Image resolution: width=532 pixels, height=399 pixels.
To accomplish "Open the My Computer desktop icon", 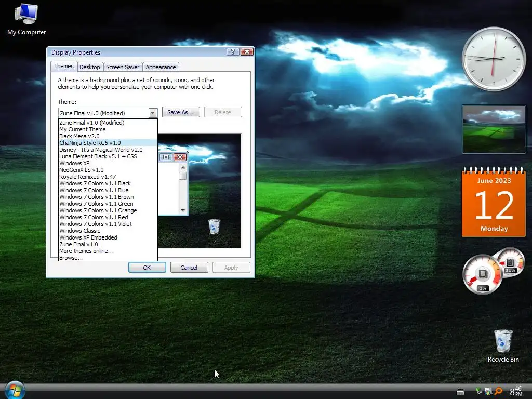I will (x=26, y=20).
